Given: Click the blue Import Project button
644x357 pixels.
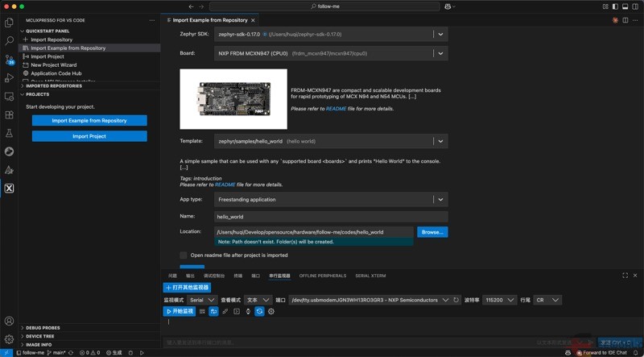Looking at the screenshot, I should coord(89,136).
